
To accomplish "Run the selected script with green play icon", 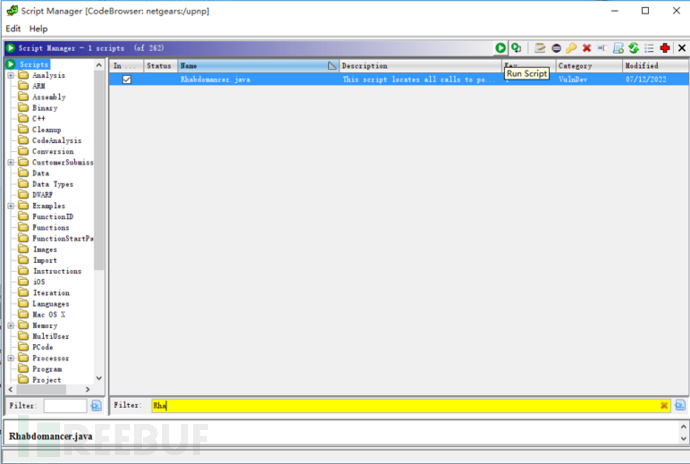I will pos(500,48).
